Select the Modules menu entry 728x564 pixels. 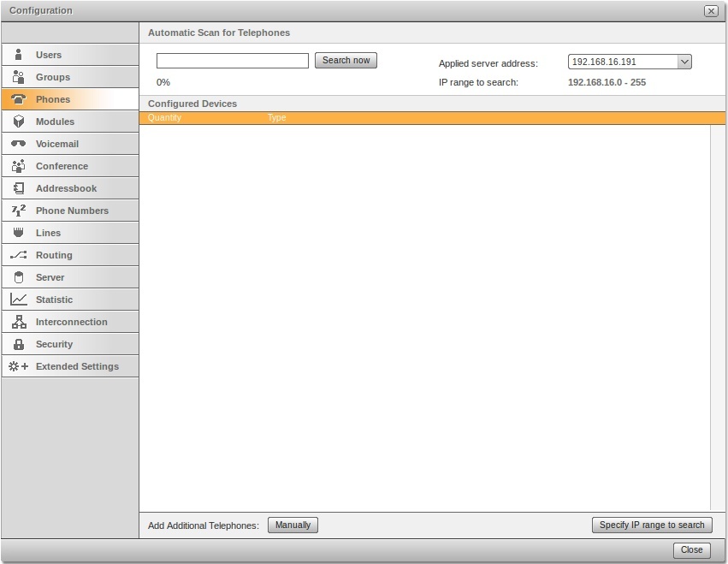click(70, 122)
